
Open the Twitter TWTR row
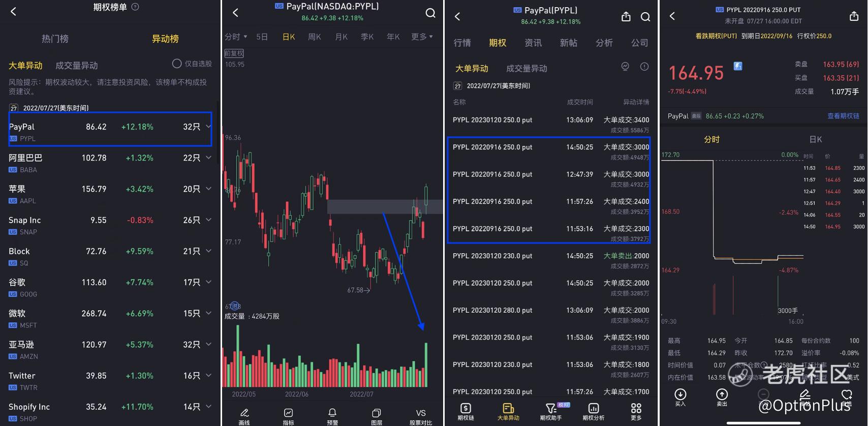110,380
